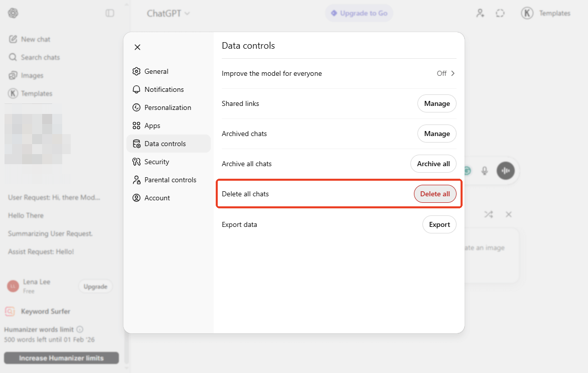Click Manage button for Shared links
This screenshot has width=588, height=373.
pos(436,103)
